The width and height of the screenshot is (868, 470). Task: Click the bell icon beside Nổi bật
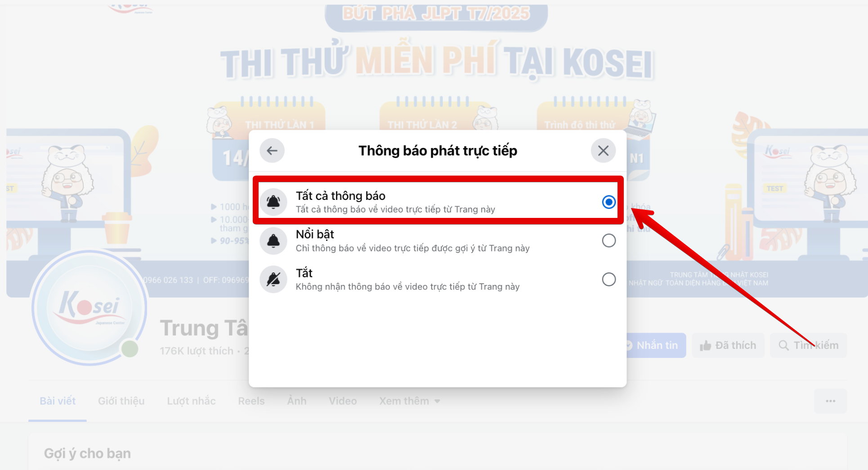(x=273, y=241)
